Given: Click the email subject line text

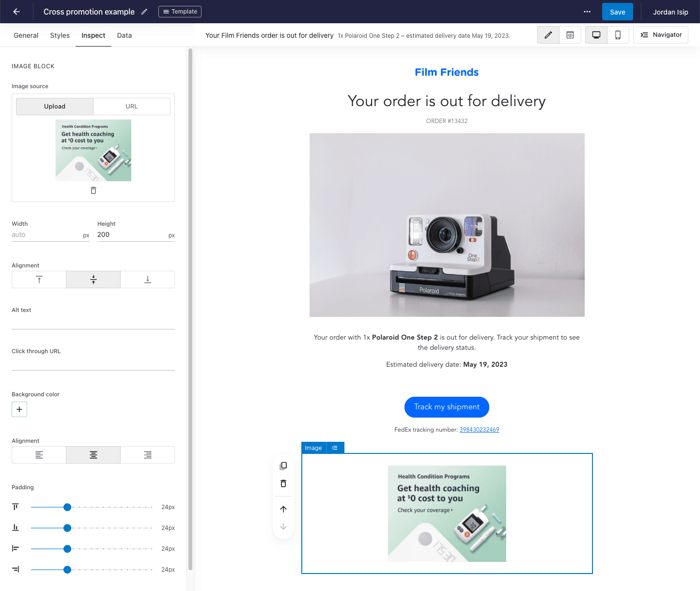Looking at the screenshot, I should pyautogui.click(x=269, y=35).
